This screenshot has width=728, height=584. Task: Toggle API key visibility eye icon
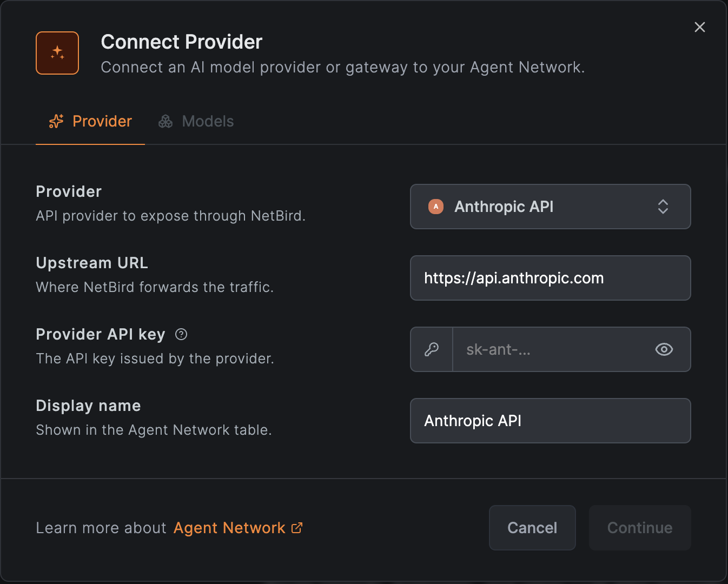pos(664,349)
